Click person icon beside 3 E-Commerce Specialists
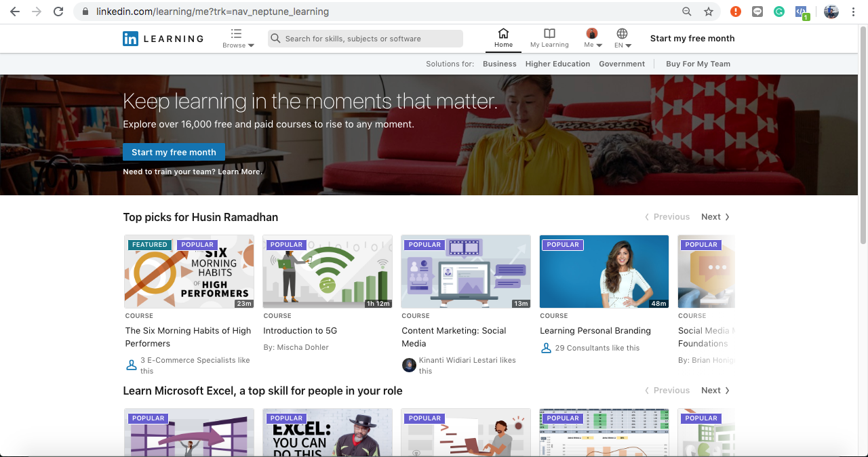This screenshot has height=457, width=868. (132, 365)
